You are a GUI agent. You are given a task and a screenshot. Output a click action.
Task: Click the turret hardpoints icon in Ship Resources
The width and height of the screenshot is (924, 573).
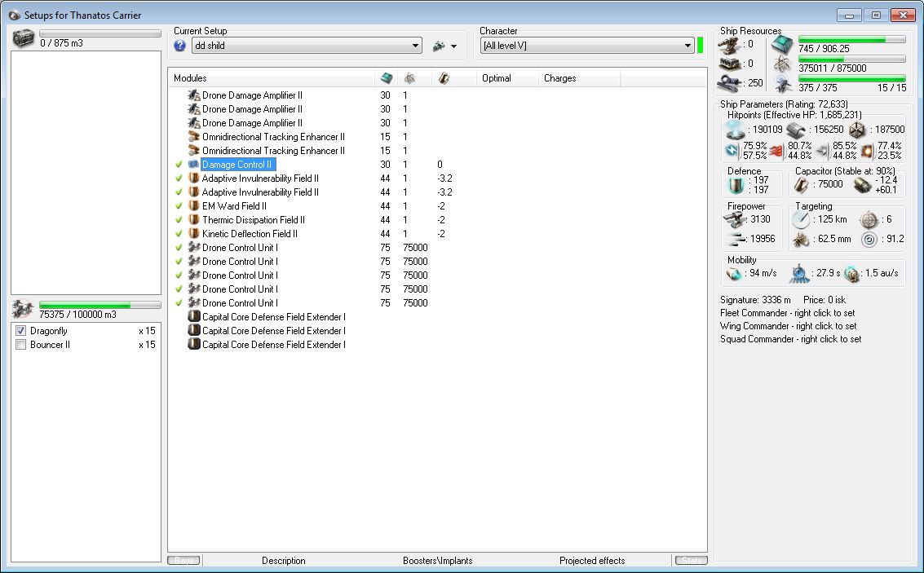click(x=729, y=44)
